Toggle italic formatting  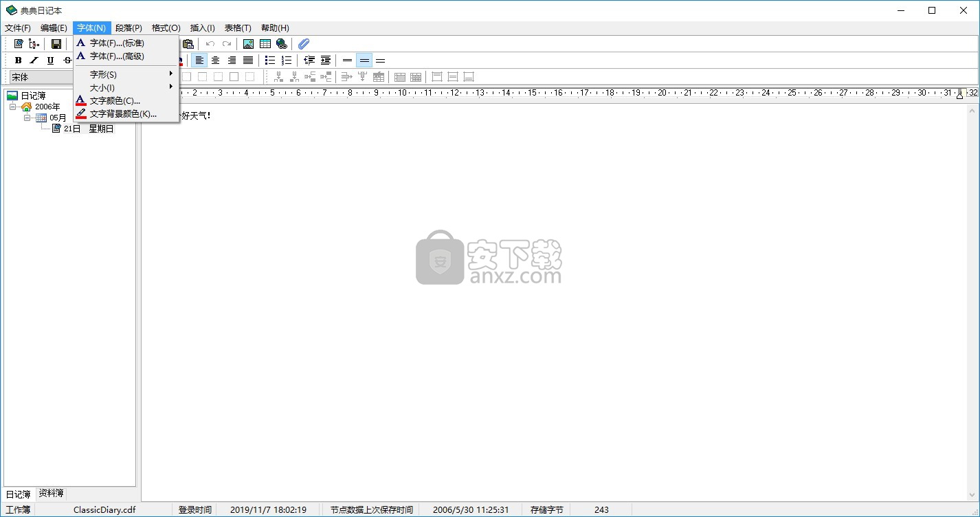tap(34, 60)
